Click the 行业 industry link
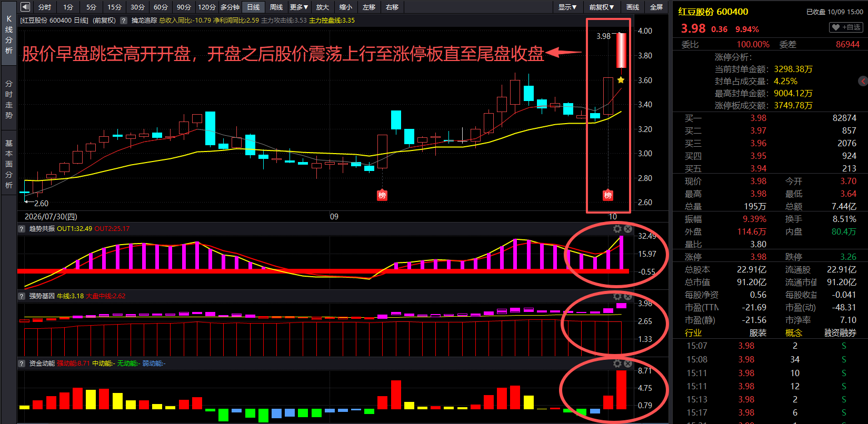Screen dimensions: 868x424 click(693, 332)
